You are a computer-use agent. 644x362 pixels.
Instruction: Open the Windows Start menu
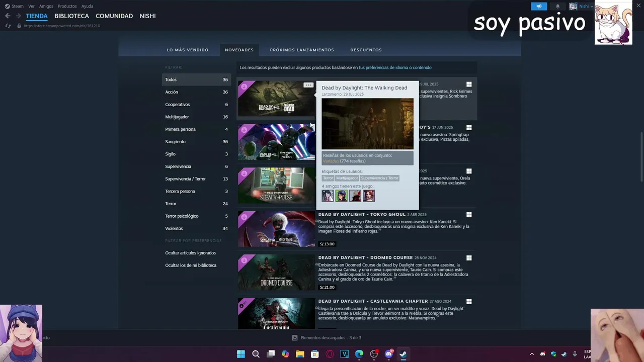241,354
